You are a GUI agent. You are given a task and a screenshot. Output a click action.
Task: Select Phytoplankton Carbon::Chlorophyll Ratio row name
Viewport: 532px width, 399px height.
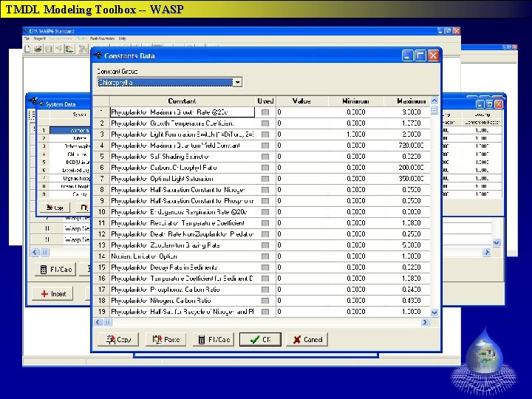pyautogui.click(x=183, y=168)
